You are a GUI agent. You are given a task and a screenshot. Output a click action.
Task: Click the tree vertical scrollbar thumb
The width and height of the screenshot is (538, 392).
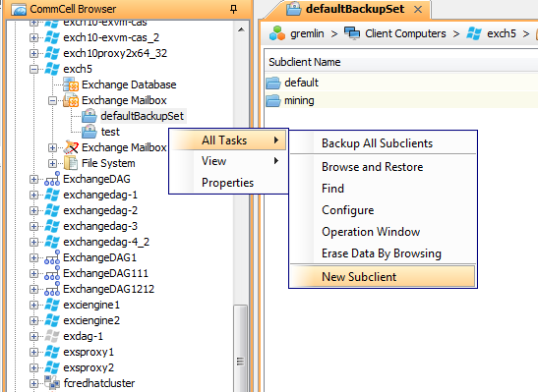coord(241,349)
